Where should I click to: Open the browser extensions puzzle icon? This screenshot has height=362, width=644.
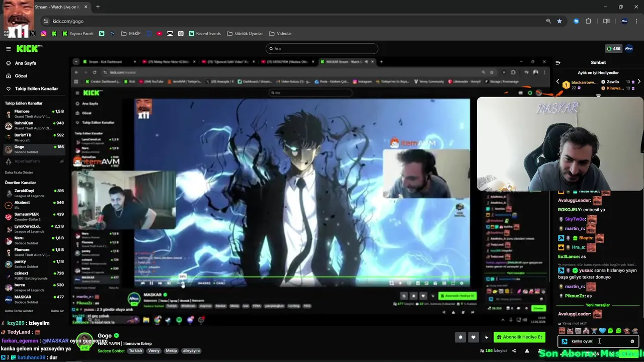(589, 21)
